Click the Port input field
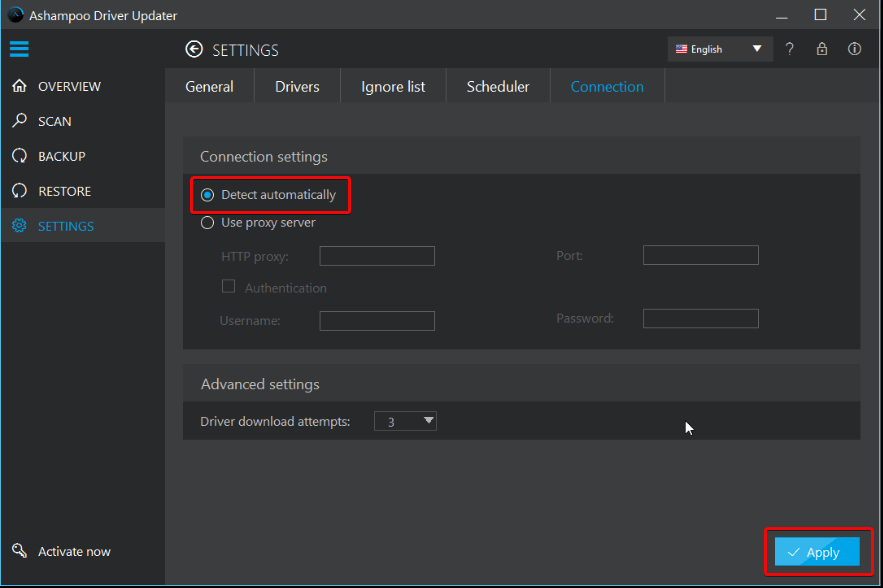The width and height of the screenshot is (883, 588). (x=700, y=255)
